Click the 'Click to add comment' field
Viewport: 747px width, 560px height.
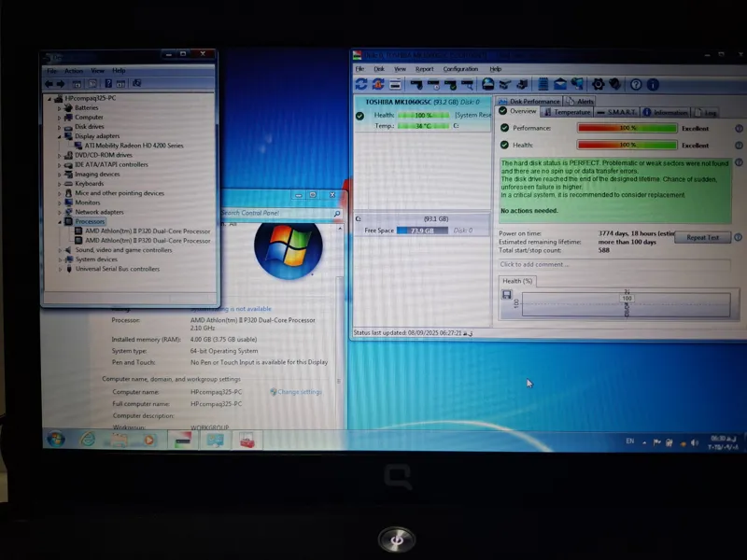coord(614,264)
